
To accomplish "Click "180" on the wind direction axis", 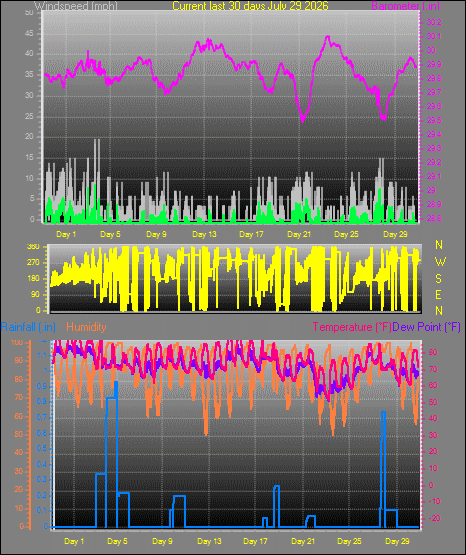I will (x=33, y=279).
